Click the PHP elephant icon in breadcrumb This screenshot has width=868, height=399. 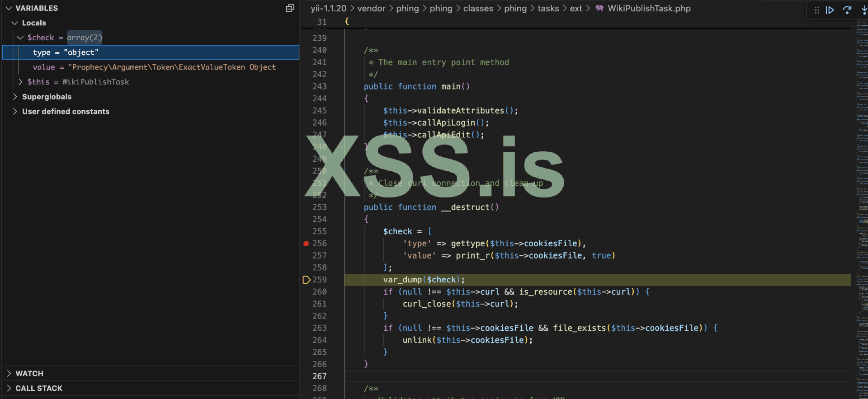click(x=599, y=8)
